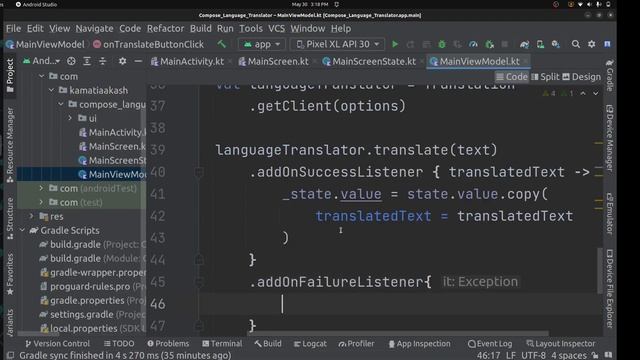Toggle Device Manager panel on right
The width and height of the screenshot is (640, 360).
[x=609, y=138]
